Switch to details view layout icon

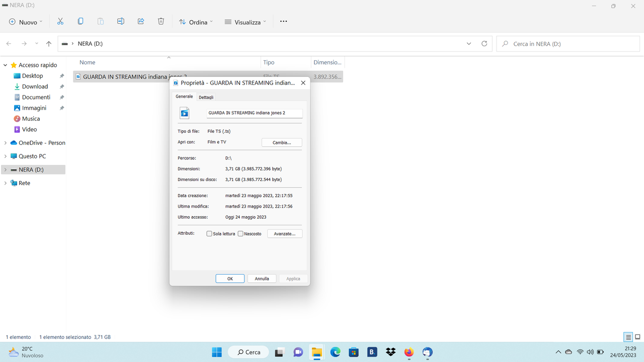pos(628,337)
